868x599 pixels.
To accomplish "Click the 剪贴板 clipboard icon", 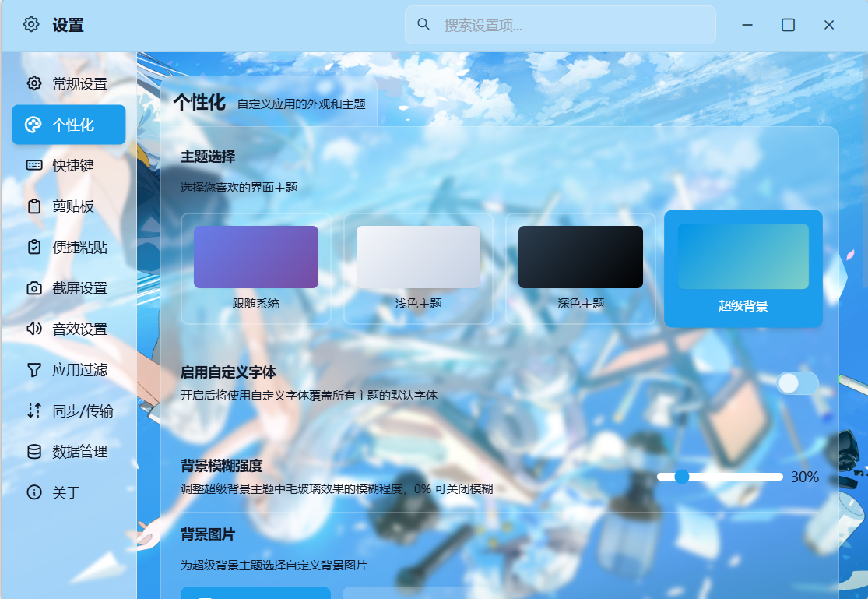I will [34, 206].
